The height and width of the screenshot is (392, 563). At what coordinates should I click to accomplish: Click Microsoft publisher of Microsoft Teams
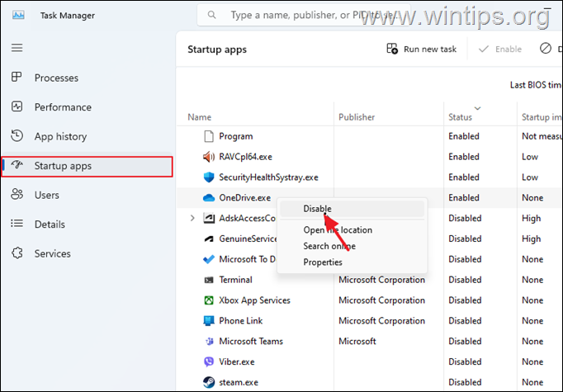(x=357, y=341)
